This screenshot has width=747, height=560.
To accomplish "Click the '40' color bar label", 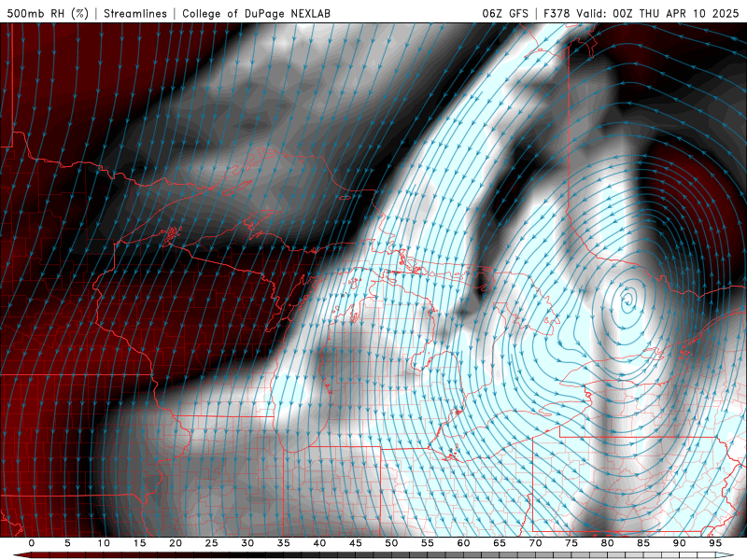I will point(319,543).
